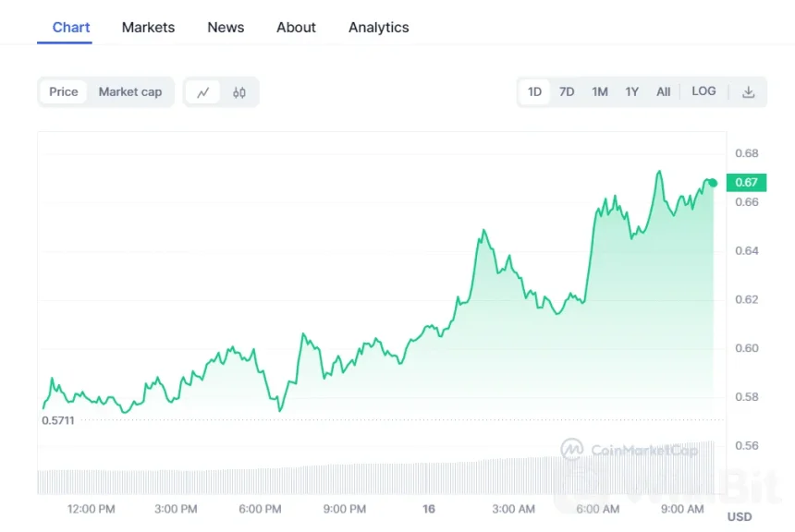Select the 7D time range
The image size is (795, 532).
point(567,91)
